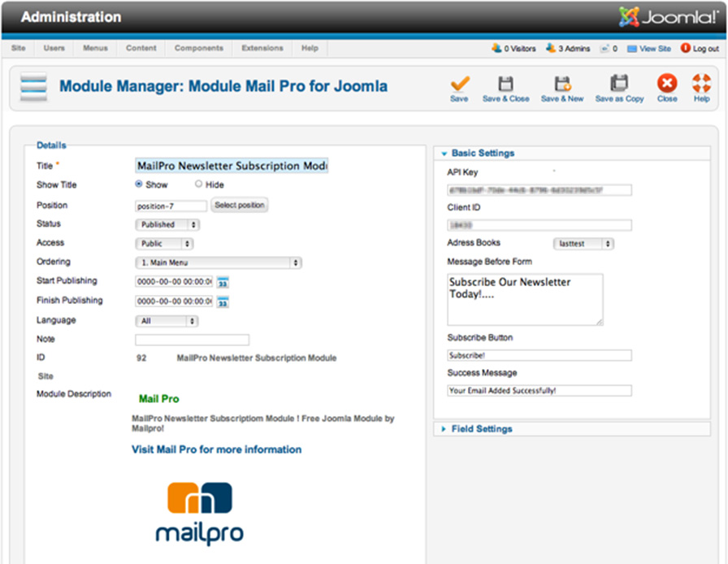Open the Content menu
This screenshot has height=564, width=728.
(141, 48)
